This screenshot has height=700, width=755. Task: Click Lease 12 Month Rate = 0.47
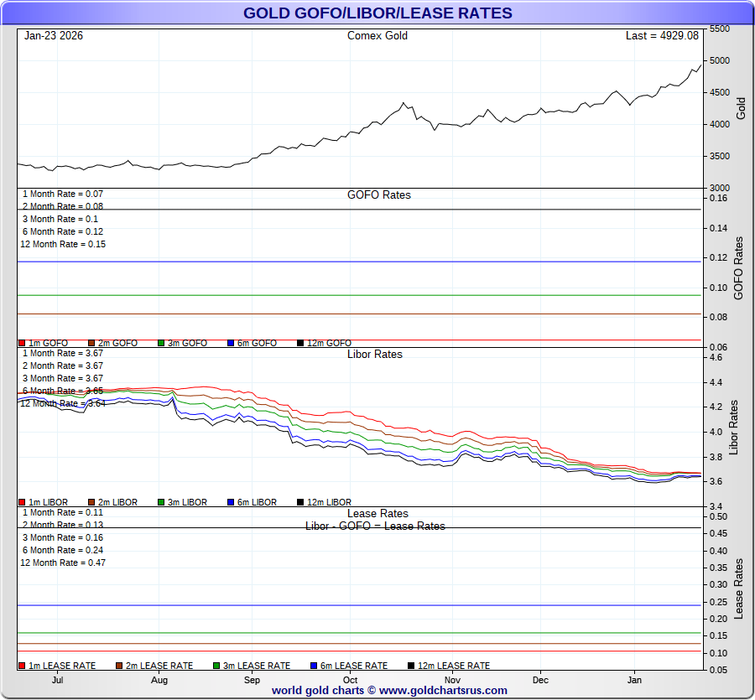coord(63,563)
